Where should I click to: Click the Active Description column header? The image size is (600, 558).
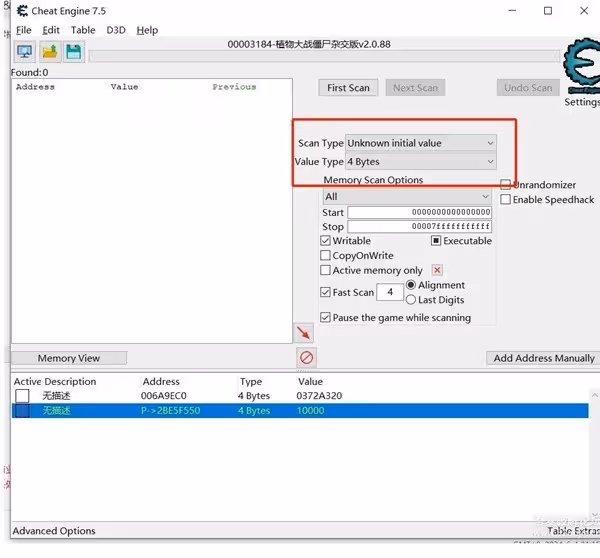click(x=55, y=382)
